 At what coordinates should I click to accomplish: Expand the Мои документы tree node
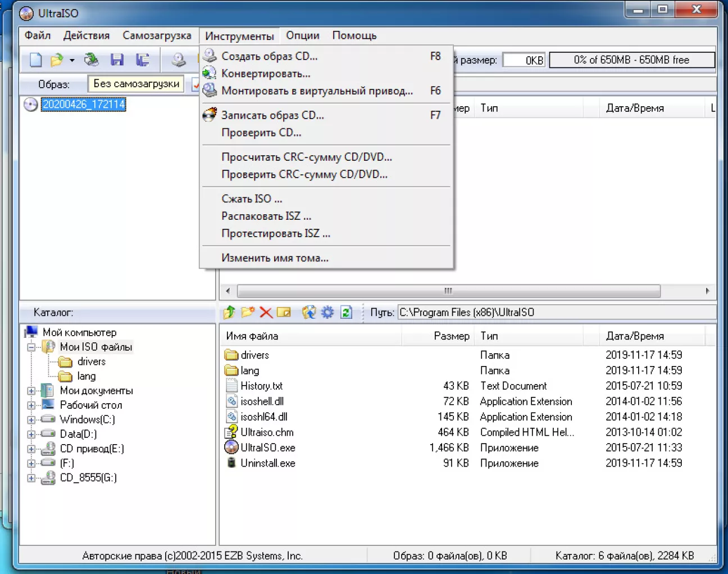[31, 391]
